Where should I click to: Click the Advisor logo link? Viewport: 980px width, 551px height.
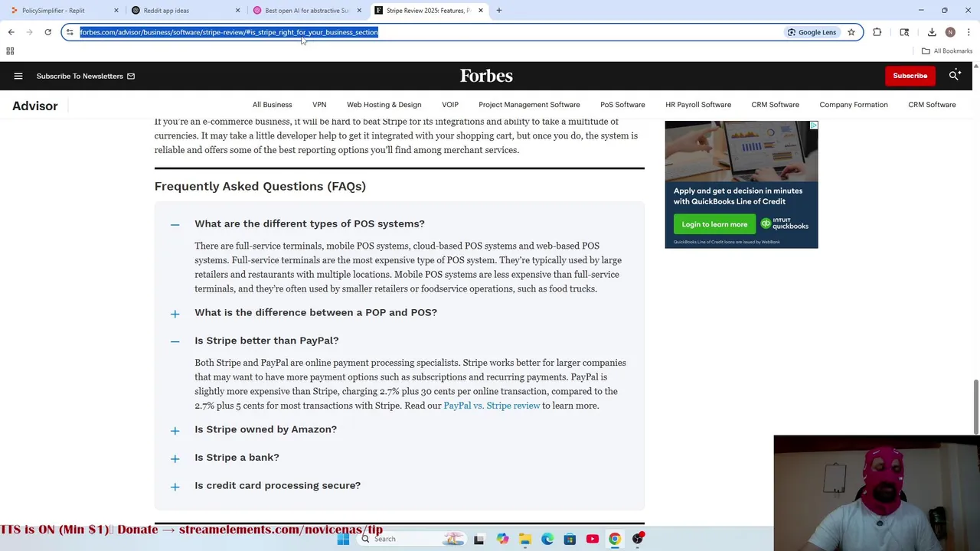[x=34, y=106]
